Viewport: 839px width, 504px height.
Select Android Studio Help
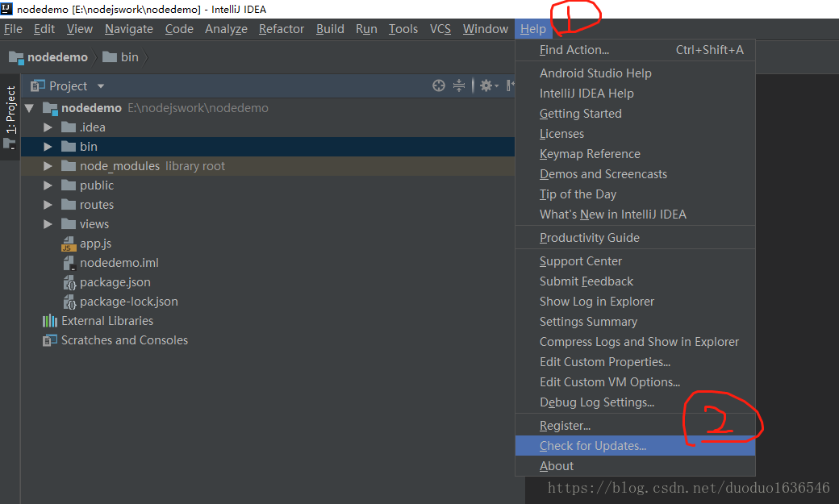pos(635,73)
